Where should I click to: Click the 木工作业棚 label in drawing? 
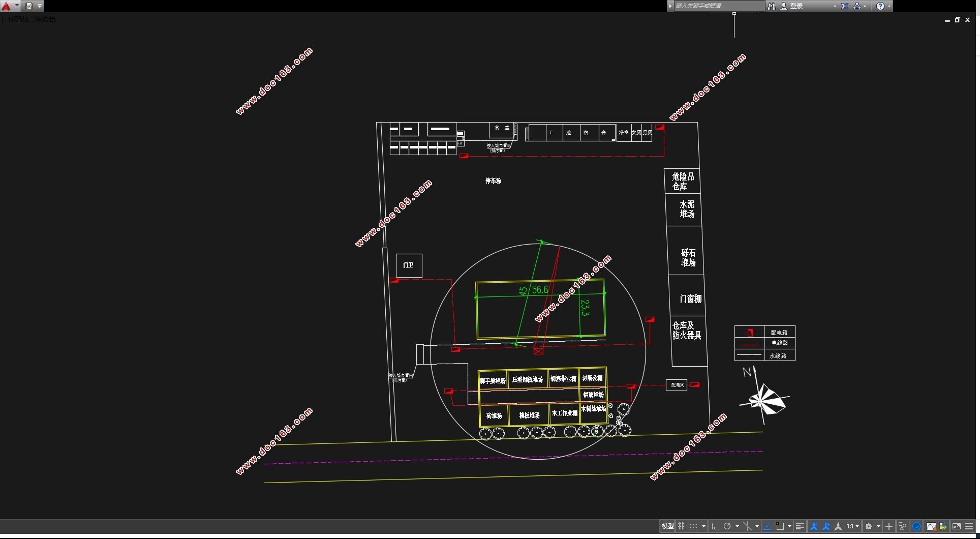565,413
